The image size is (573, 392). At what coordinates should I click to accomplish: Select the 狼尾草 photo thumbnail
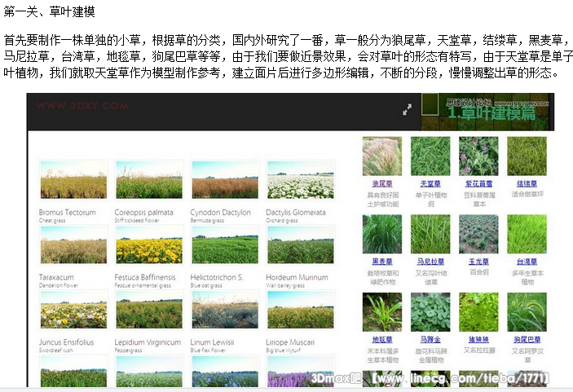(x=382, y=156)
